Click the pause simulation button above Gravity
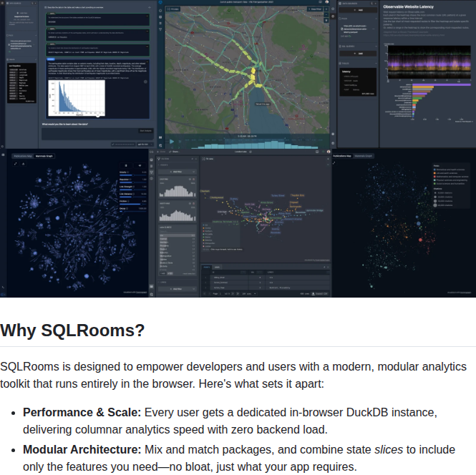 click(126, 166)
